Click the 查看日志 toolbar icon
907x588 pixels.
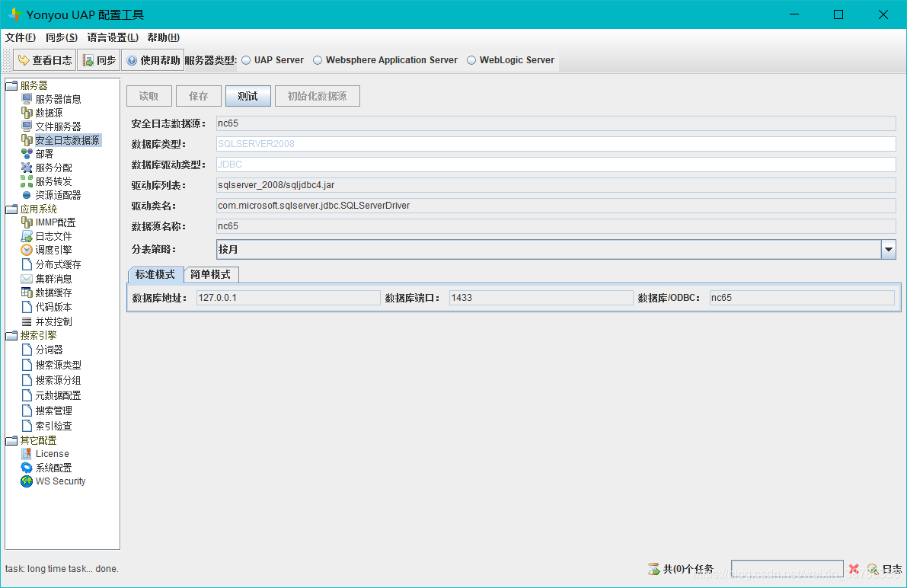24,60
